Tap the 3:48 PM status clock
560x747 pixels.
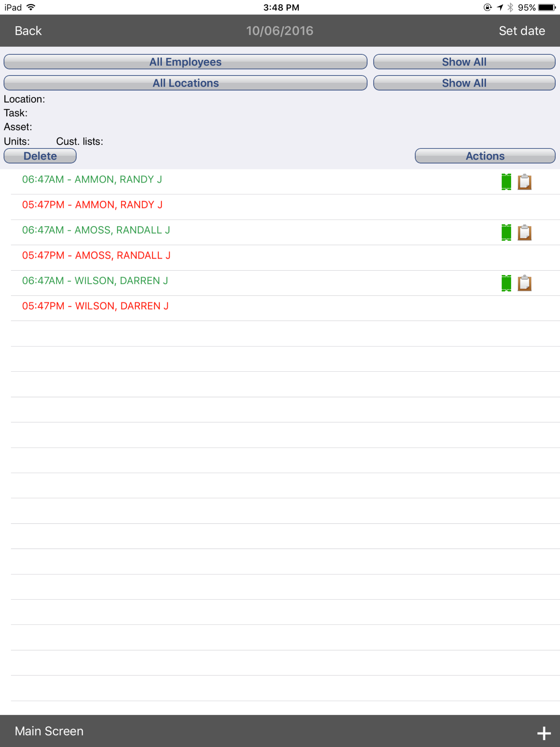pos(281,7)
